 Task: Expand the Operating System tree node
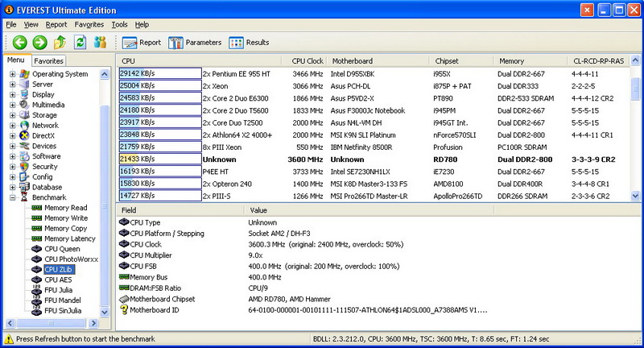[x=13, y=74]
